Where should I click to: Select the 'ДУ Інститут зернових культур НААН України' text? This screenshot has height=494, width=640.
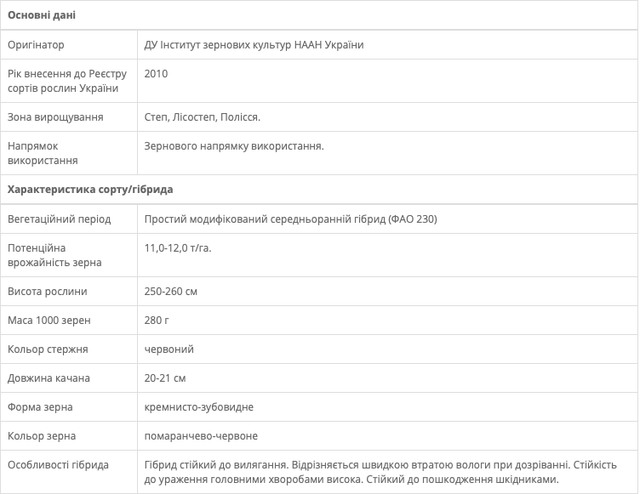pos(254,45)
